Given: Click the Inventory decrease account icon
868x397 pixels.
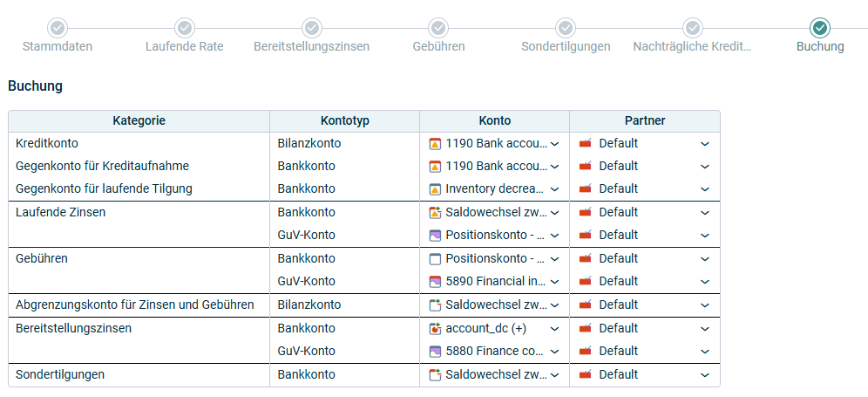Looking at the screenshot, I should click(x=435, y=189).
